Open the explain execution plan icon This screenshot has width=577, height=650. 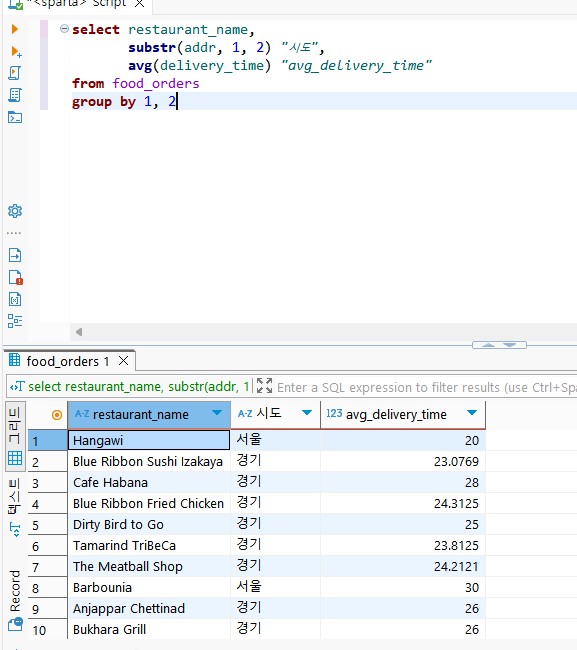pyautogui.click(x=15, y=95)
